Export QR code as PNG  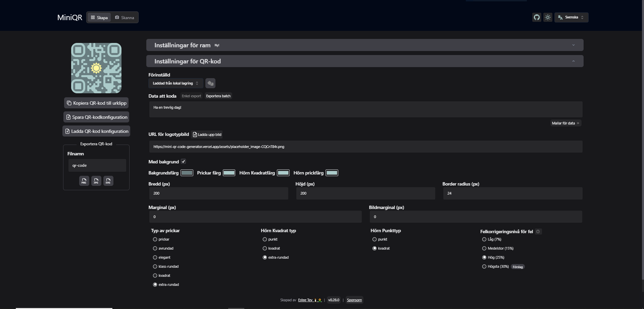tap(84, 181)
